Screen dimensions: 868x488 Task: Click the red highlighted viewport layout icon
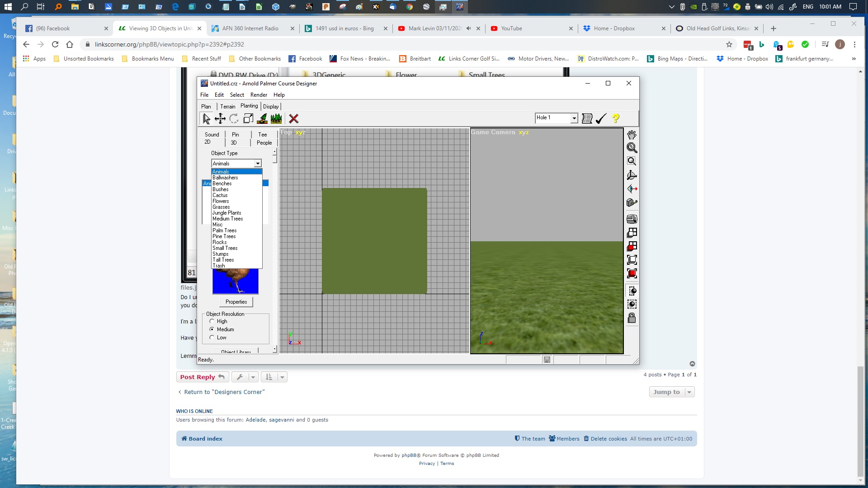[x=632, y=246]
